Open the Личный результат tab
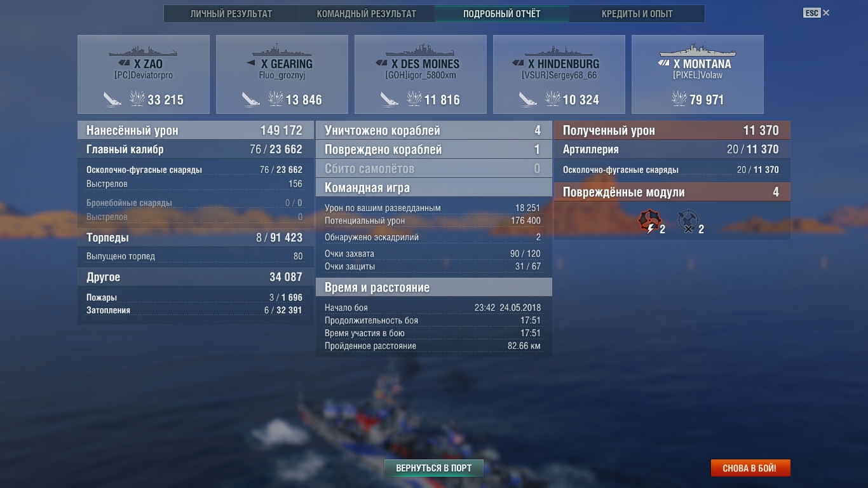Image resolution: width=868 pixels, height=488 pixels. (x=231, y=13)
